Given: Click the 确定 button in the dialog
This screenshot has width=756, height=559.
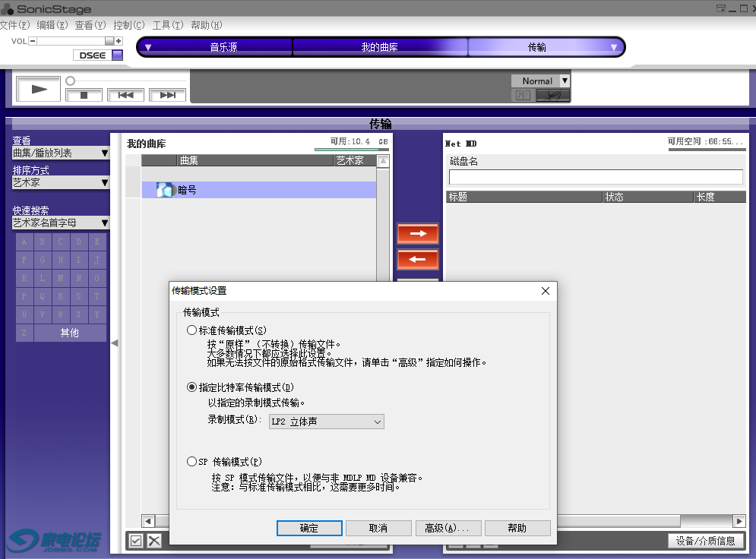Looking at the screenshot, I should pos(308,528).
